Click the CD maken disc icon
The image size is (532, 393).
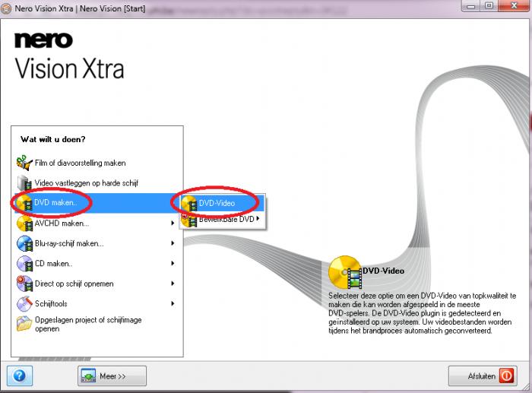tap(24, 263)
